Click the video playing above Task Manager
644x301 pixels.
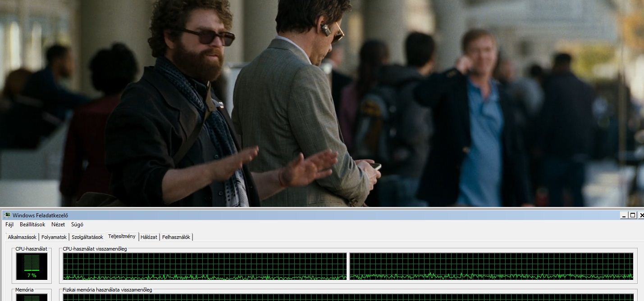coord(322,103)
